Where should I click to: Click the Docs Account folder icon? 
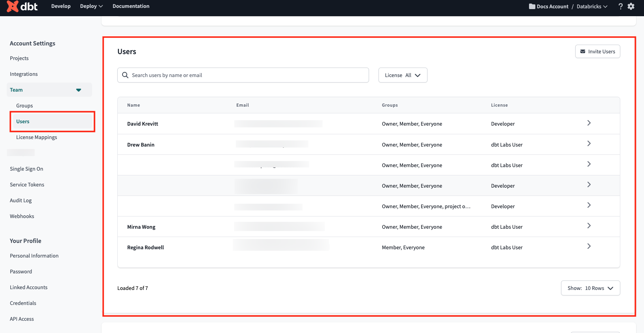(532, 6)
